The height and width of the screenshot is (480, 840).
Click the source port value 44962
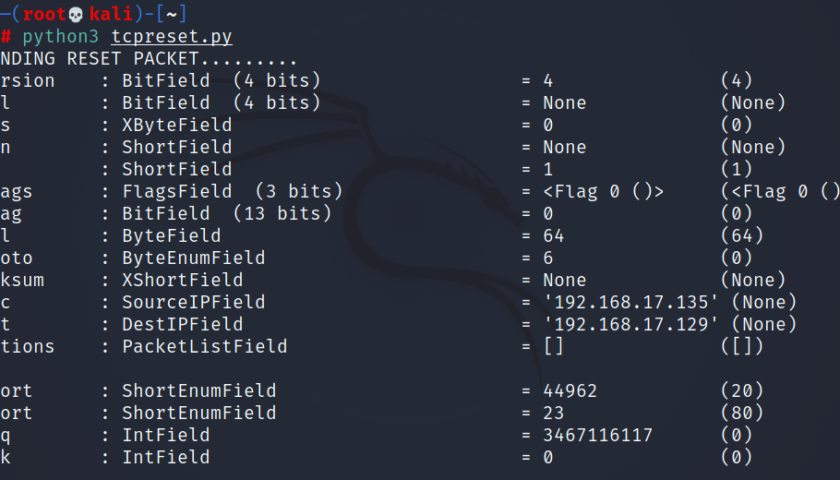point(570,391)
